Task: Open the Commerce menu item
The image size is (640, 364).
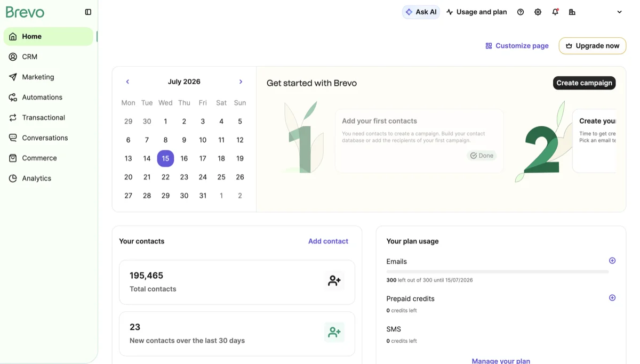Action: (x=49, y=158)
